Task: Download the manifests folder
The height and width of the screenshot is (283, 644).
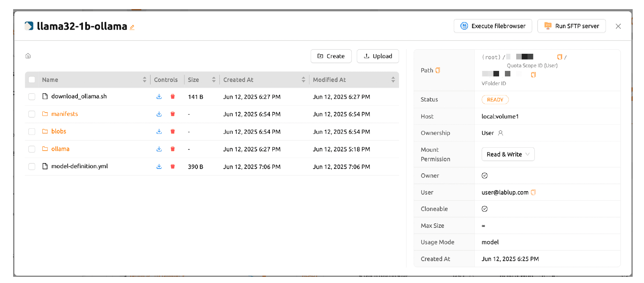Action: (x=159, y=114)
